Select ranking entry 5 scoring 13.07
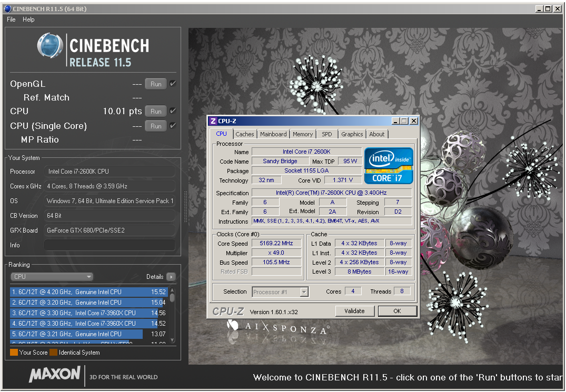Viewport: 566px width, 392px height. pyautogui.click(x=89, y=334)
